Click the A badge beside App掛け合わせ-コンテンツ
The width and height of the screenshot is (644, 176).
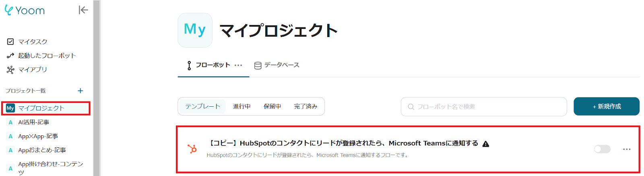click(x=10, y=168)
